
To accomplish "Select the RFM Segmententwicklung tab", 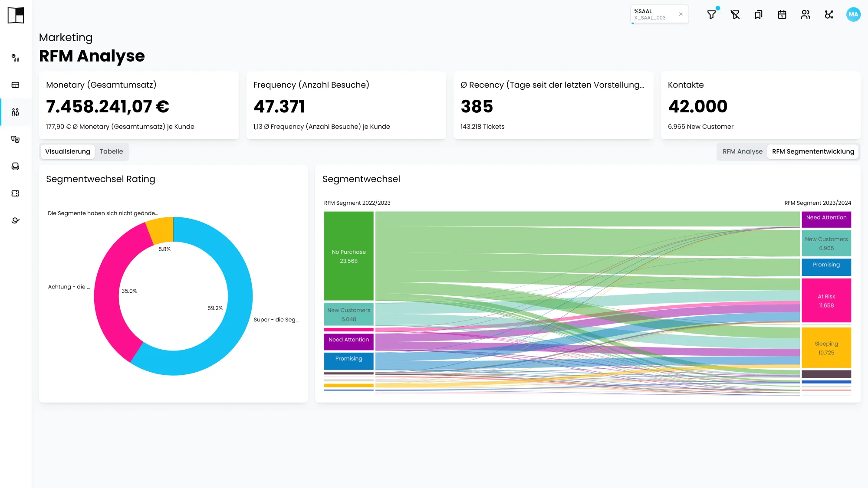I will (x=813, y=151).
